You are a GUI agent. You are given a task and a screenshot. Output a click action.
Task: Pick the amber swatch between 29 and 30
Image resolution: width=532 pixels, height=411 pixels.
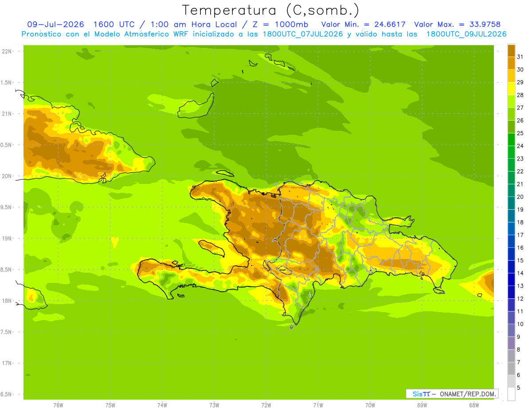(x=511, y=76)
